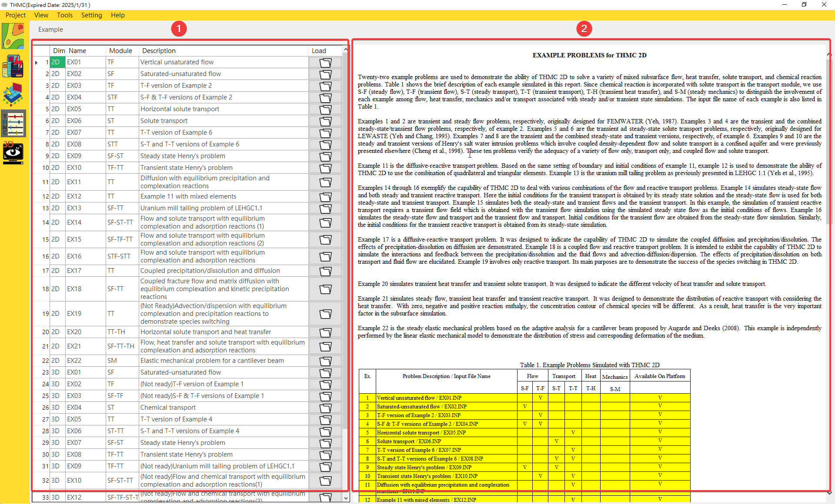Load EX05 Horizontal solute transport
This screenshot has width=835, height=504.
pyautogui.click(x=325, y=109)
